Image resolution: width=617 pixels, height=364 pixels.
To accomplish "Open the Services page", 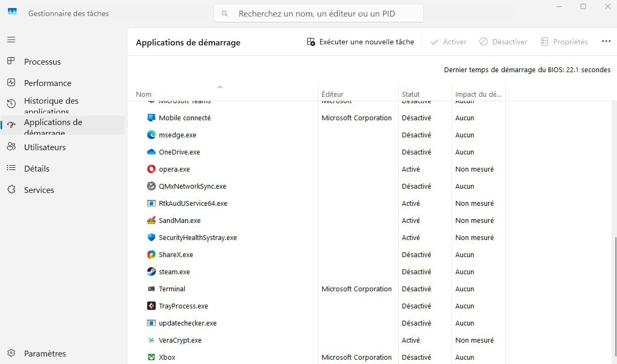I will (39, 190).
